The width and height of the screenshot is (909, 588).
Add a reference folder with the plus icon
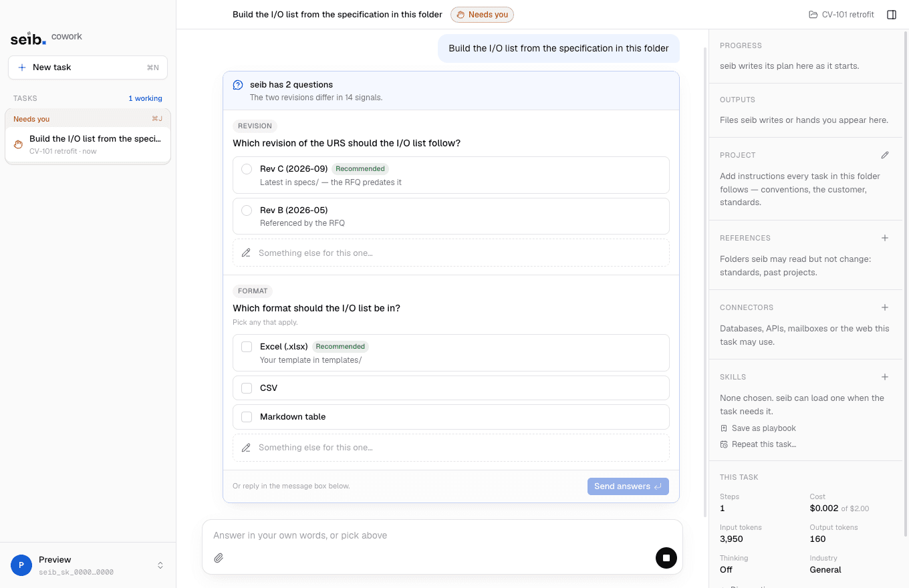pos(885,238)
